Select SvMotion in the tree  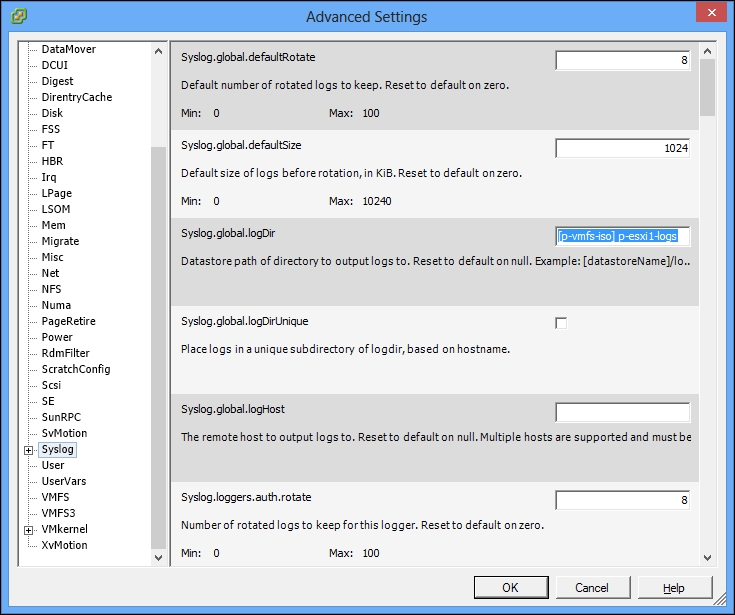coord(64,433)
